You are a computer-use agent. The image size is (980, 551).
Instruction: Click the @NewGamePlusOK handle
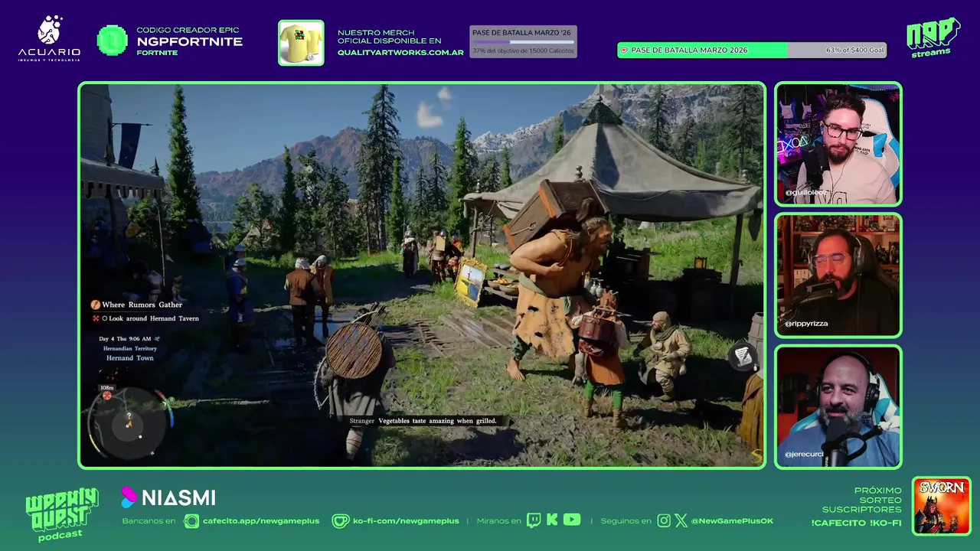(732, 521)
